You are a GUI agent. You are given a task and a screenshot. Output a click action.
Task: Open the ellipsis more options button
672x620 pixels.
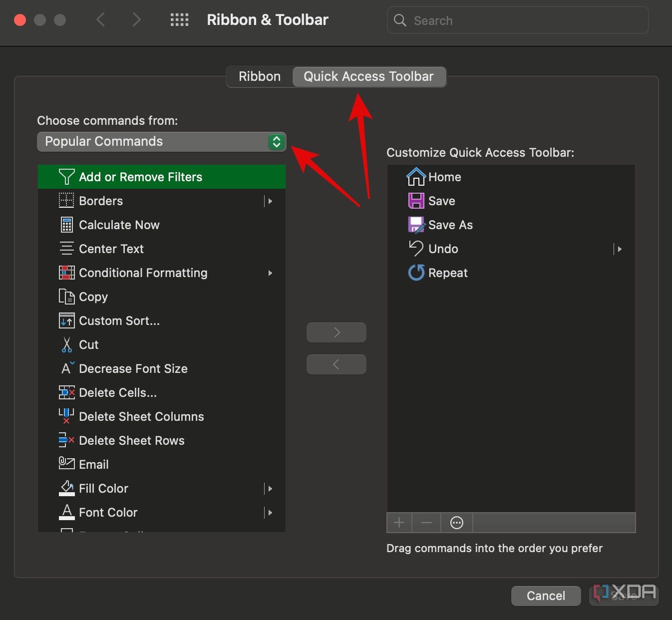click(x=457, y=523)
